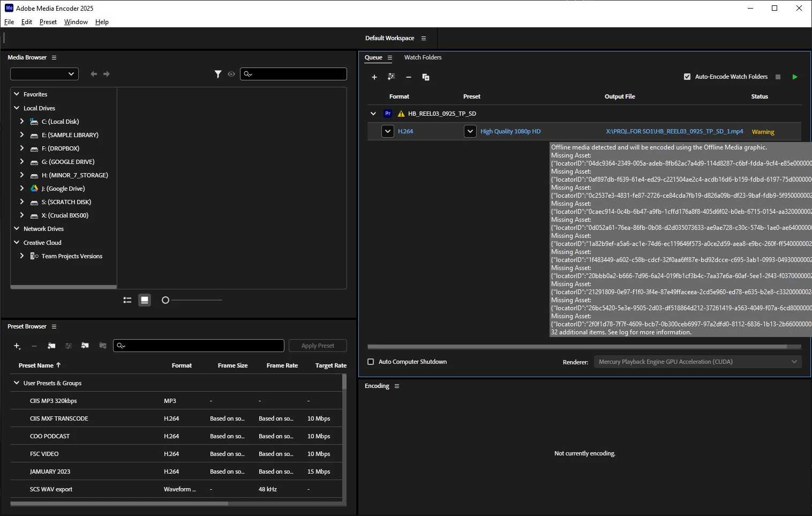Screen dimensions: 812x516
Task: Enable Auto Computer Shutdown checkbox
Action: (x=371, y=362)
